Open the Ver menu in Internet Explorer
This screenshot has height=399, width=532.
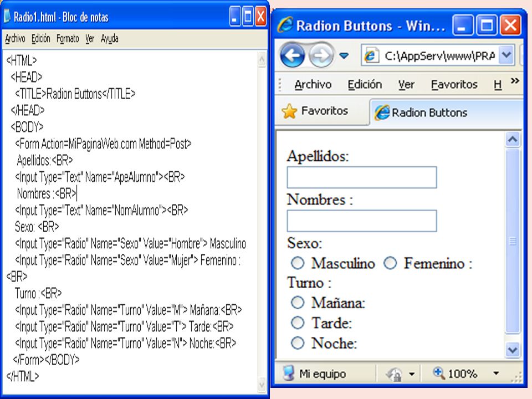[406, 84]
